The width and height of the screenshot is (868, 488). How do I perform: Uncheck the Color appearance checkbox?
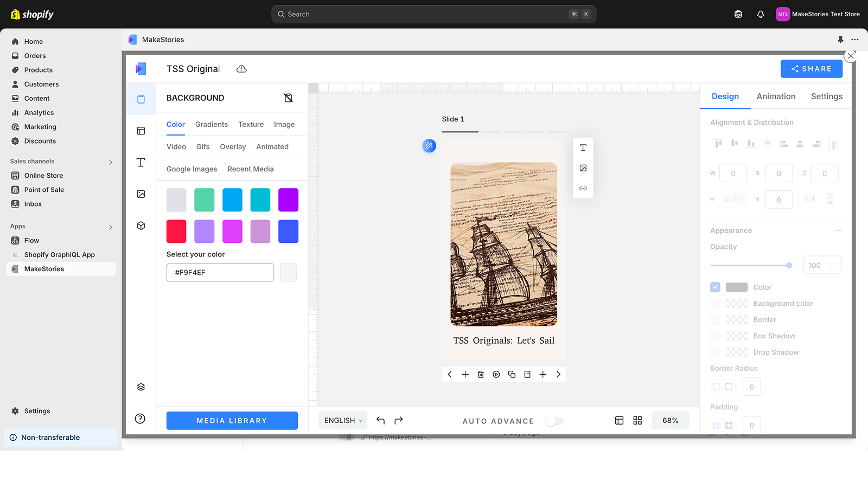[715, 287]
